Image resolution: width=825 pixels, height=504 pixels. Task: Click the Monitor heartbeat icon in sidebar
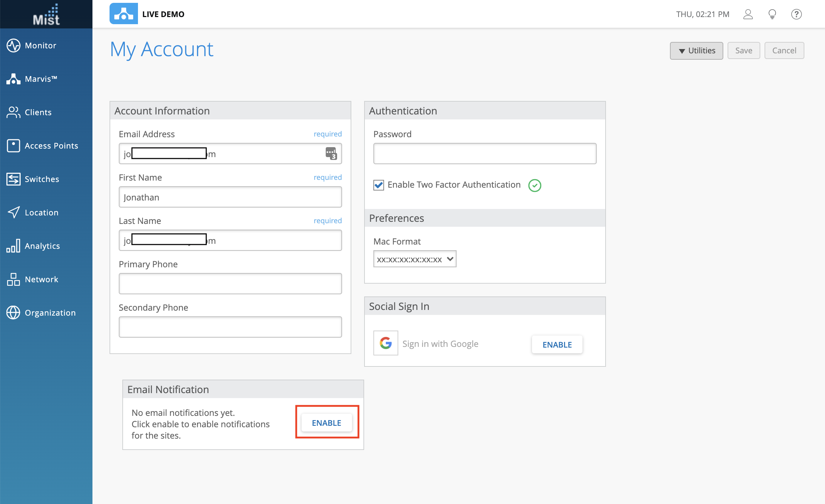coord(14,45)
